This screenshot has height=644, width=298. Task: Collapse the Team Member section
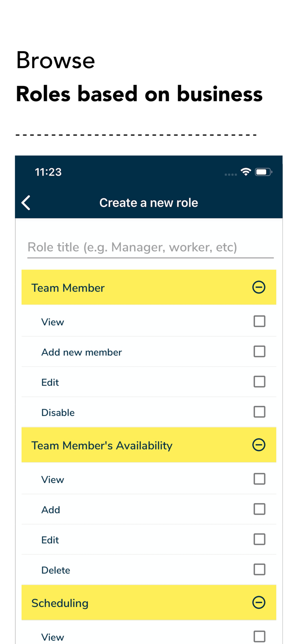click(x=259, y=287)
